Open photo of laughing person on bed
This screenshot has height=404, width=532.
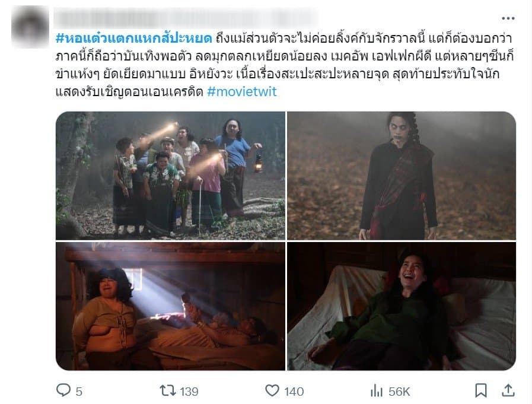click(402, 306)
